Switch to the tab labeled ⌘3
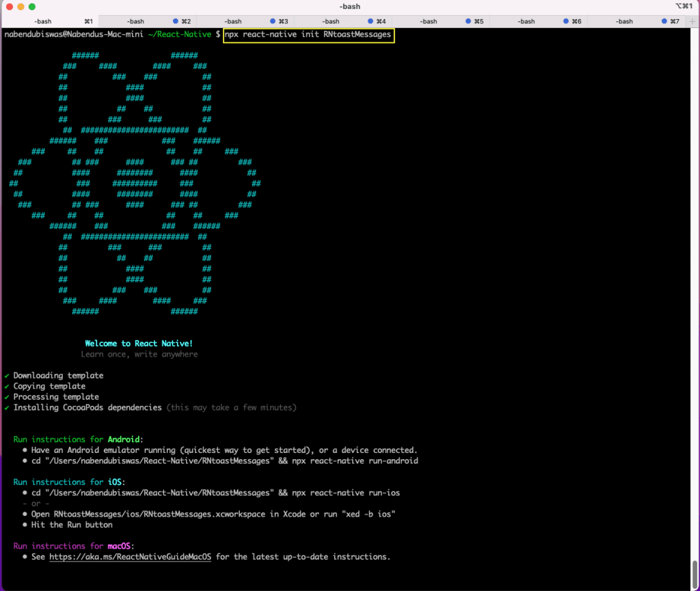 (x=243, y=21)
